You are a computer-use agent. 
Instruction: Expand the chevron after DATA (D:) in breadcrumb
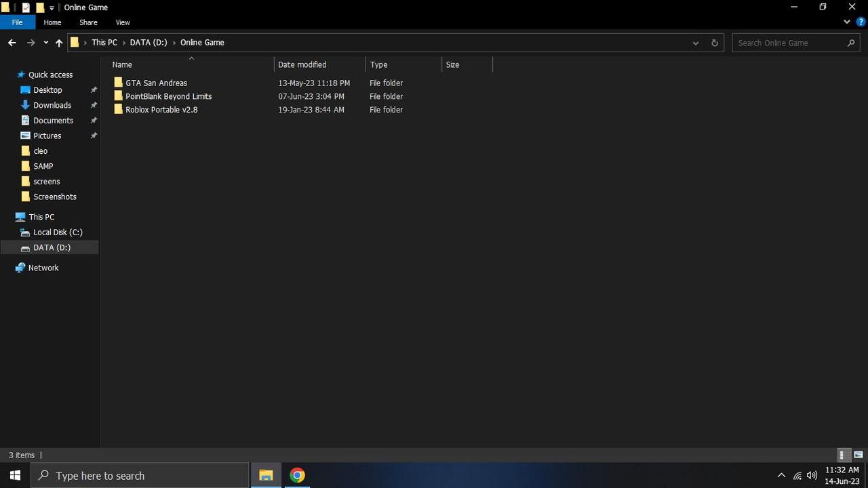click(174, 43)
